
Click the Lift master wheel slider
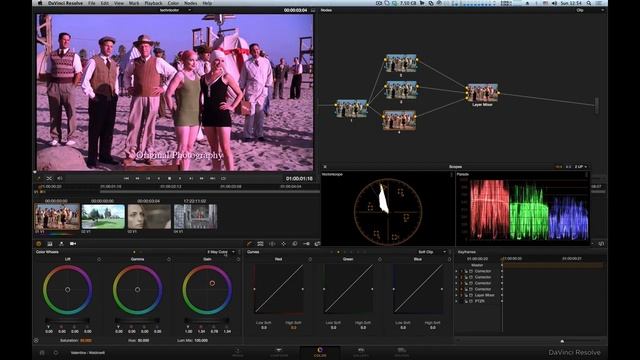point(68,321)
